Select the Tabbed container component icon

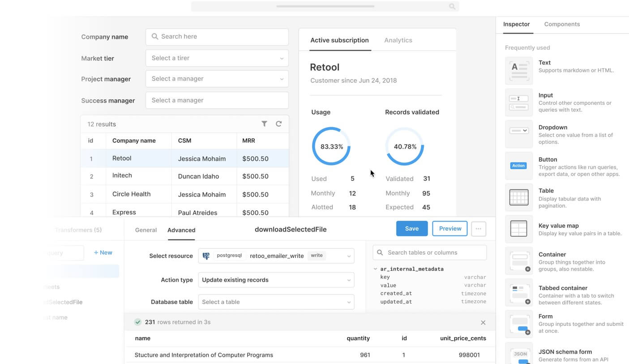click(x=519, y=293)
